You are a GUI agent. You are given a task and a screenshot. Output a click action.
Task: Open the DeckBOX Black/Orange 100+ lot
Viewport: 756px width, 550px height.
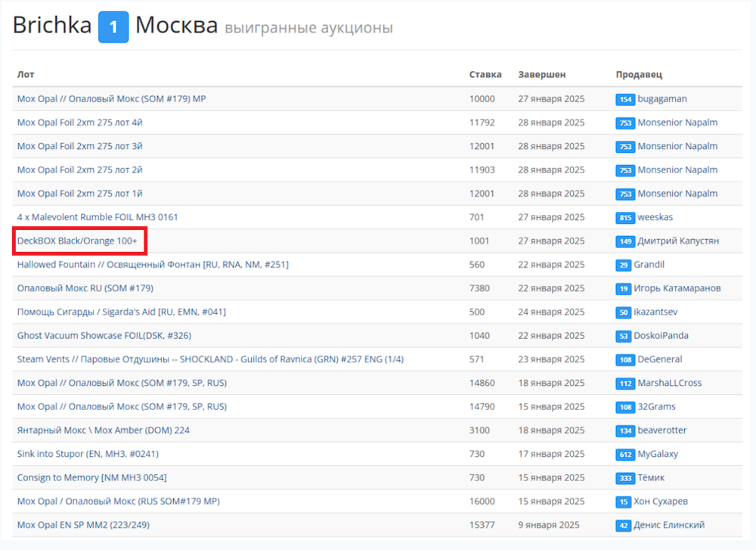tap(77, 241)
